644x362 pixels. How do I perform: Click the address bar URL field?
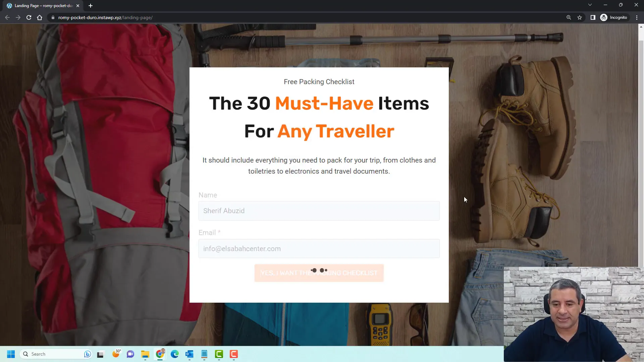pos(105,17)
